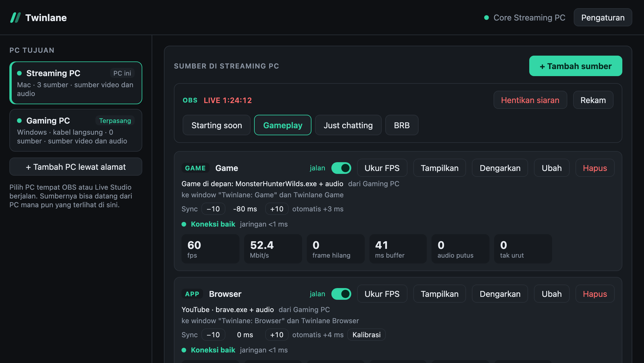Click YouTube brave.exe source description
This screenshot has height=363, width=644.
[x=227, y=310]
